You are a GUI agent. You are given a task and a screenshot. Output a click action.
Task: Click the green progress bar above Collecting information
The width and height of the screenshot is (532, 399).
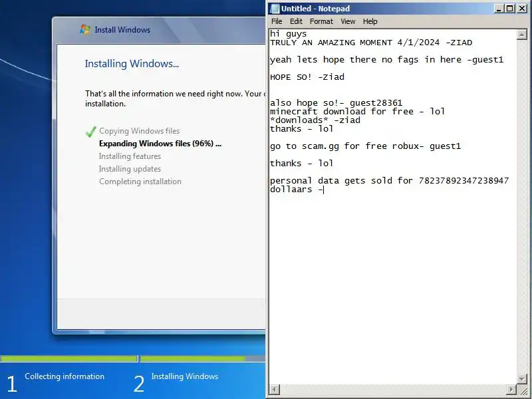click(69, 358)
